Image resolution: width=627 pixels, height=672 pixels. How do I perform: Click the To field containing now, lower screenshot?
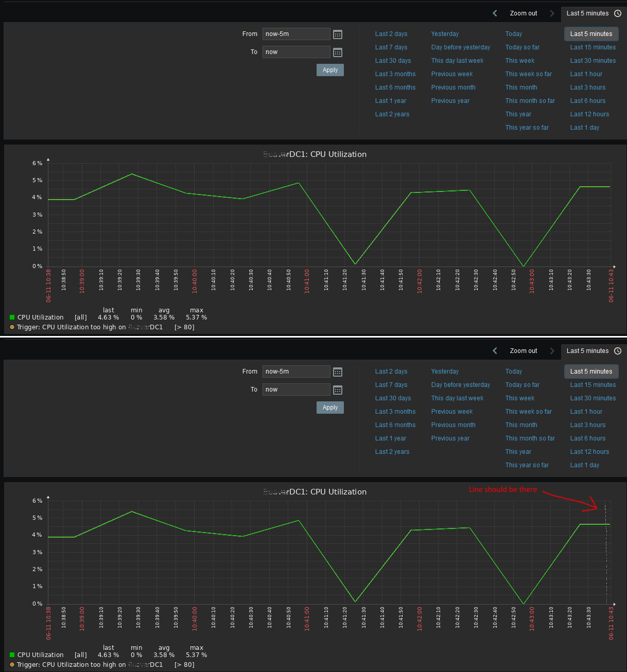point(297,390)
